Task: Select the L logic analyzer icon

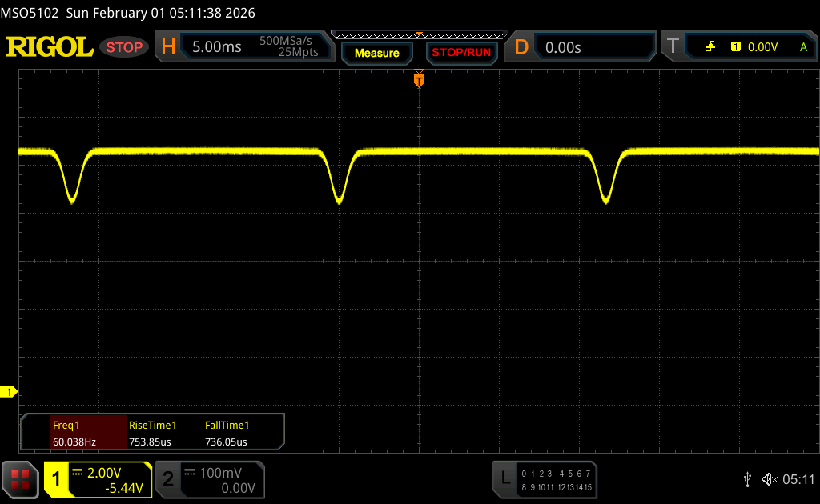Action: click(504, 478)
